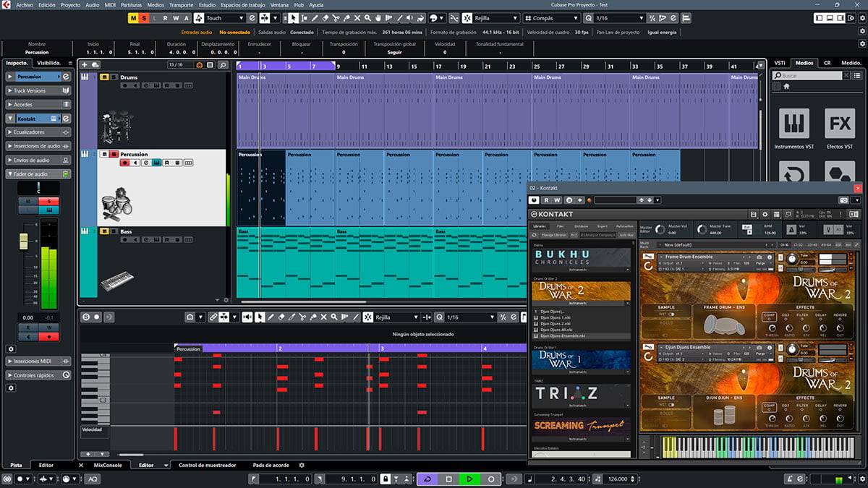Select the Draw pencil tool in main toolbar
Viewport: 868px width, 488px height.
pyautogui.click(x=315, y=18)
